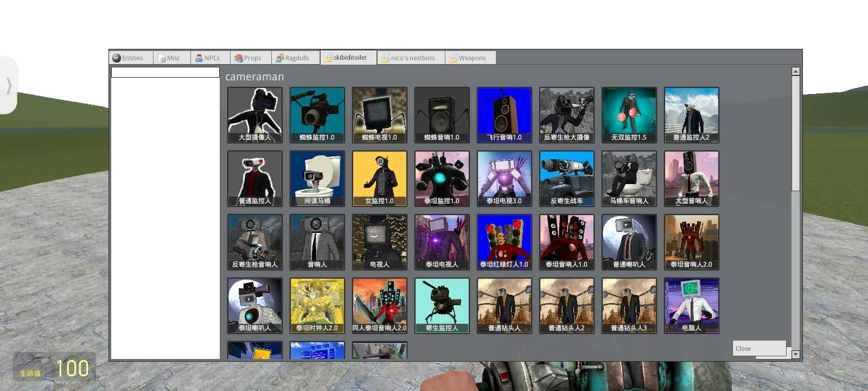Pick the 无双监控1.5 spawn icon
868x391 pixels.
(x=629, y=115)
